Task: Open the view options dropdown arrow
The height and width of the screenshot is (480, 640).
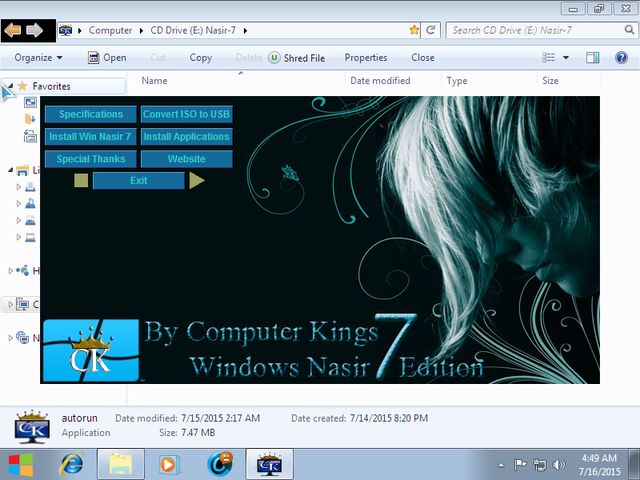Action: [566, 58]
